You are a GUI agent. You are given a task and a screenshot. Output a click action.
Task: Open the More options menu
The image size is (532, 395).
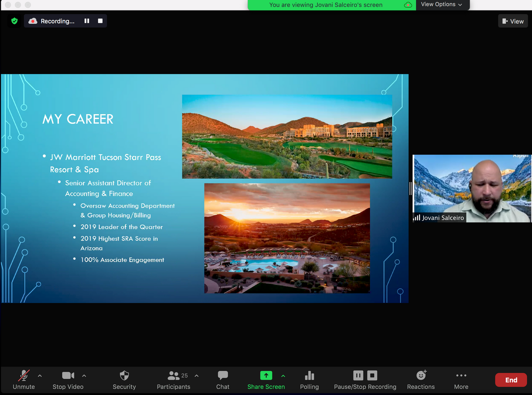pyautogui.click(x=461, y=380)
